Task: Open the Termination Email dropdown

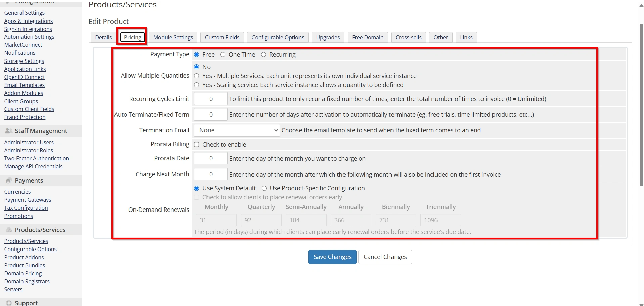Action: tap(237, 130)
